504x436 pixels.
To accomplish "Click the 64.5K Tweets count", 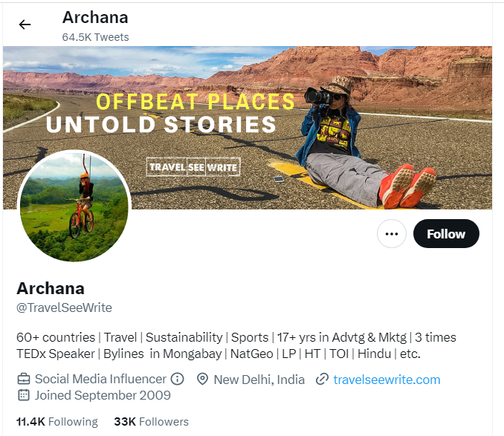I will 95,37.
